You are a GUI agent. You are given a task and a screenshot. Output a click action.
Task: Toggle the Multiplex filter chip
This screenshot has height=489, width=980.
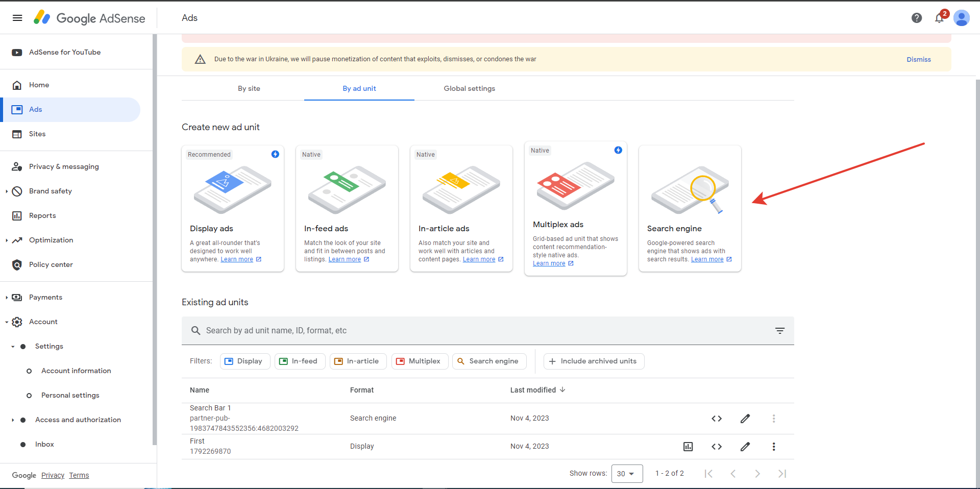(420, 361)
